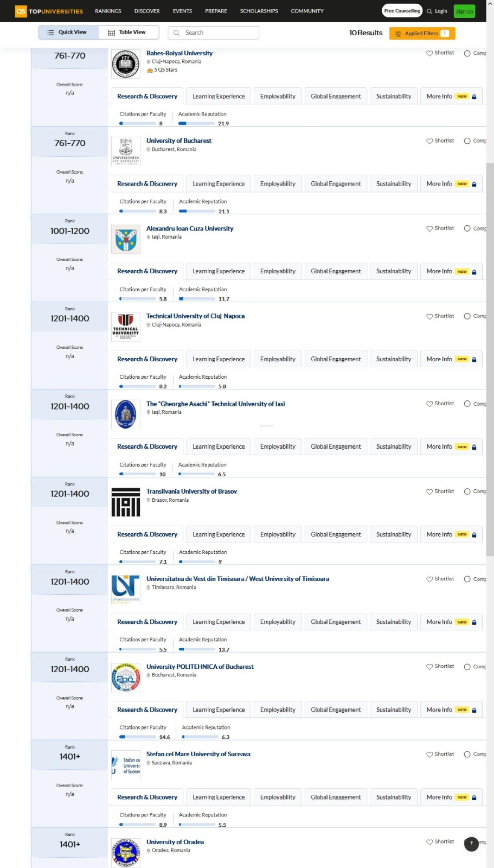Select compare radio for West University of Timisoara
The height and width of the screenshot is (868, 494).
click(x=467, y=579)
